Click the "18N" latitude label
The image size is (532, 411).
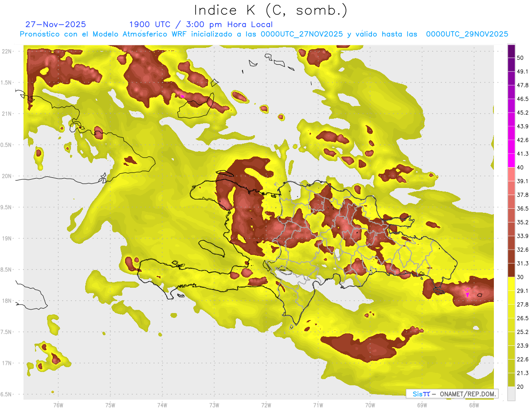click(x=7, y=301)
